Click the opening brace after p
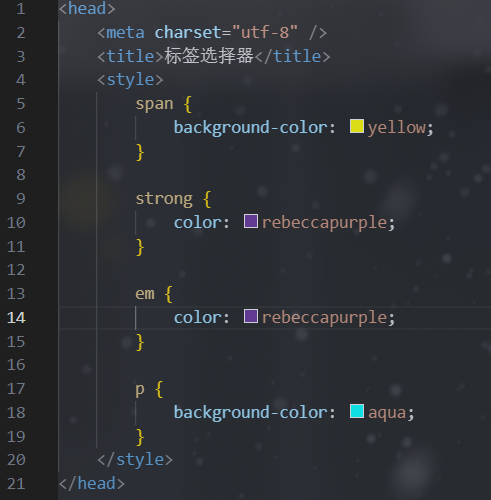Screen dimensions: 491x500 pyautogui.click(x=159, y=389)
